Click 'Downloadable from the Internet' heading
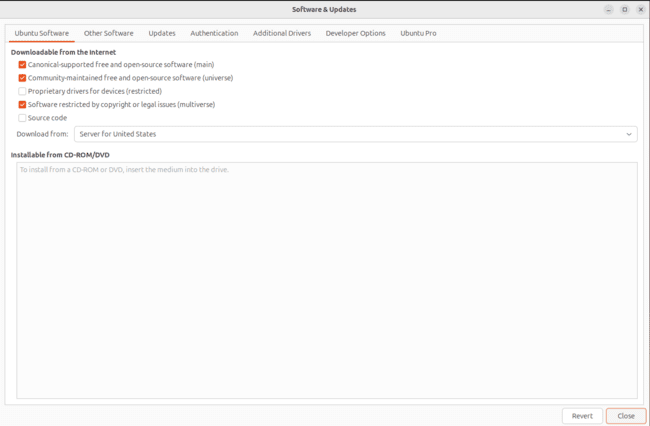This screenshot has height=426, width=650. (x=63, y=52)
